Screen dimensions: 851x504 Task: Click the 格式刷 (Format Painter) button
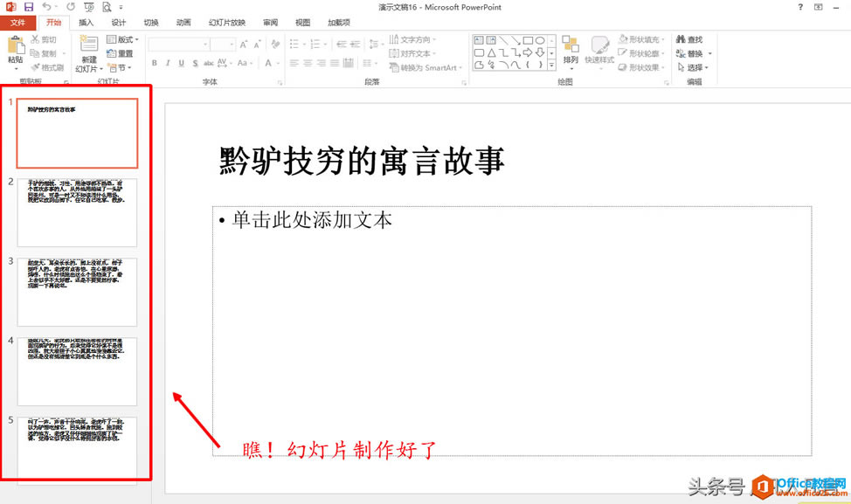(x=47, y=67)
